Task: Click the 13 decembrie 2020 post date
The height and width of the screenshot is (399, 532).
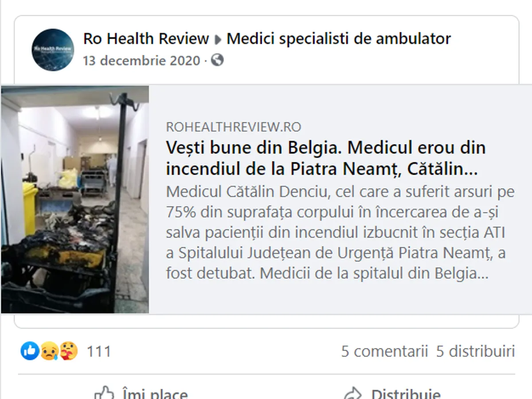Action: (141, 60)
